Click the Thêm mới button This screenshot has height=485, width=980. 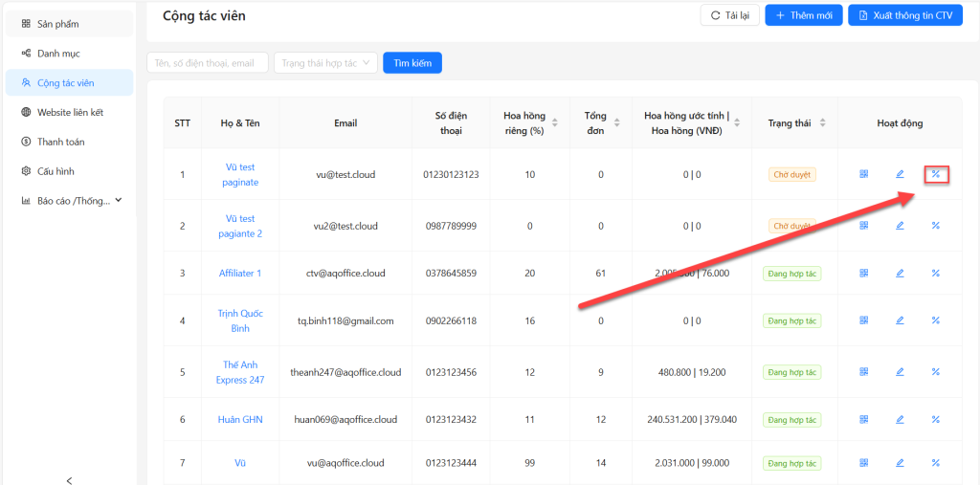[x=804, y=15]
